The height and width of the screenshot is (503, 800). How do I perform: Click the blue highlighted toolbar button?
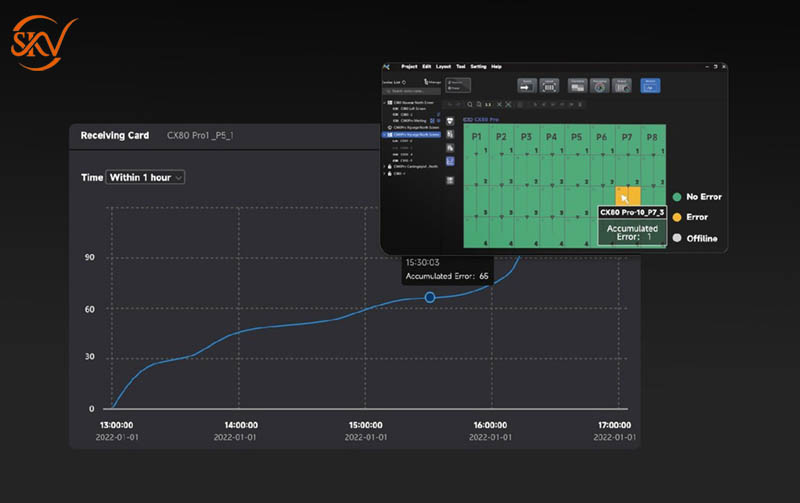point(651,86)
